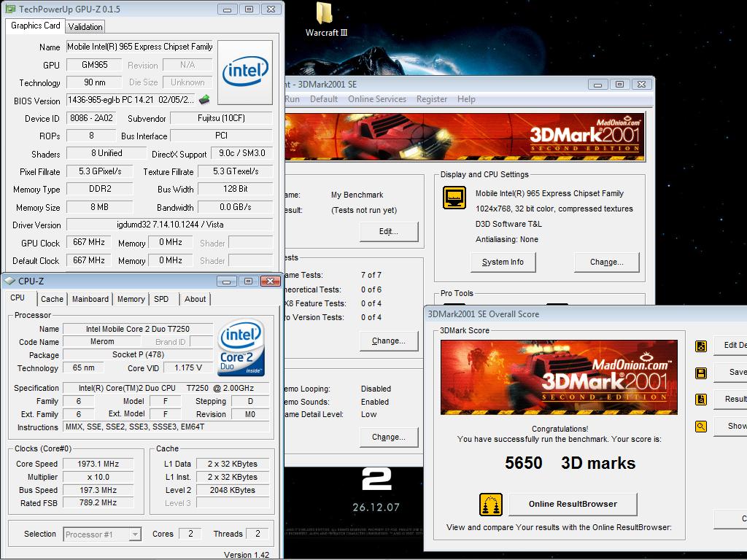Click the Online ResultBrowser button
This screenshot has height=560, width=747.
573,505
